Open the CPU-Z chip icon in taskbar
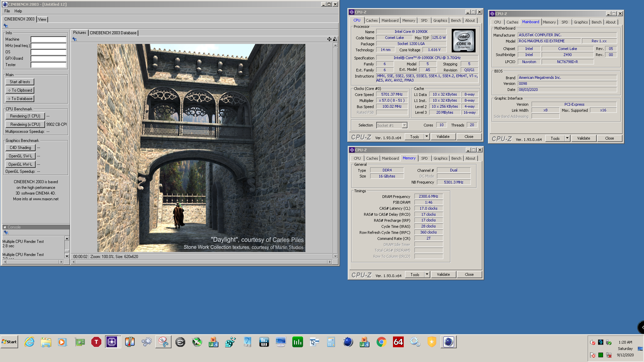This screenshot has height=362, width=644. pyautogui.click(x=112, y=342)
